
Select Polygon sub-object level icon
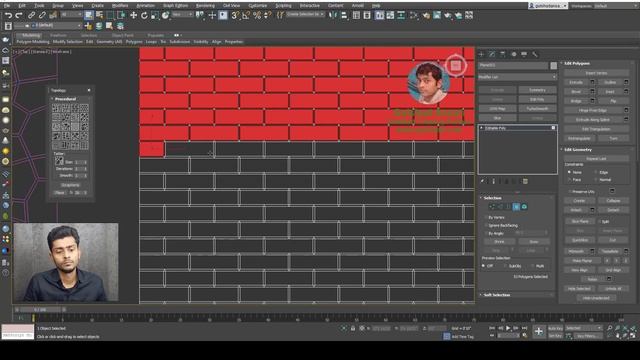pos(516,207)
